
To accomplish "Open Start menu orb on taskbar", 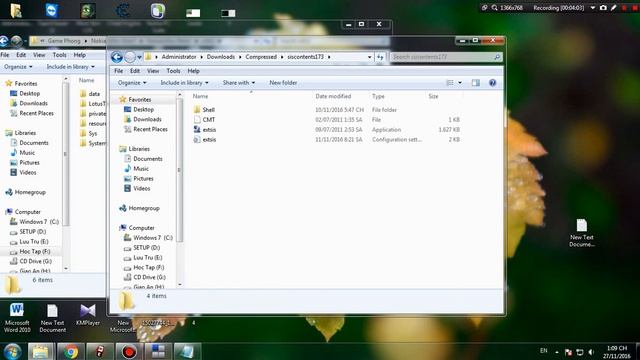I will (x=12, y=351).
